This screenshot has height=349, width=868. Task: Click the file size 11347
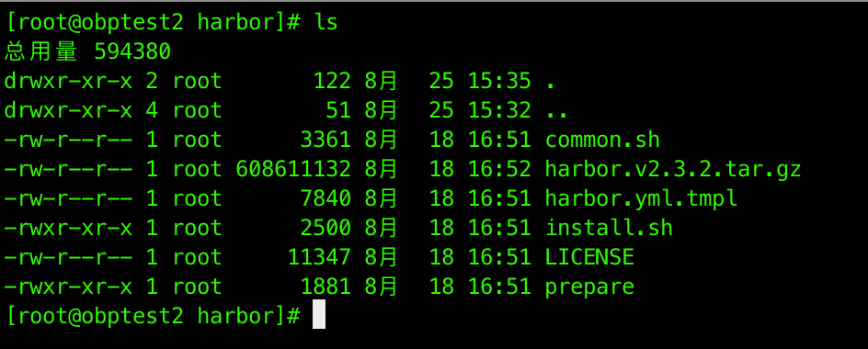(x=319, y=256)
